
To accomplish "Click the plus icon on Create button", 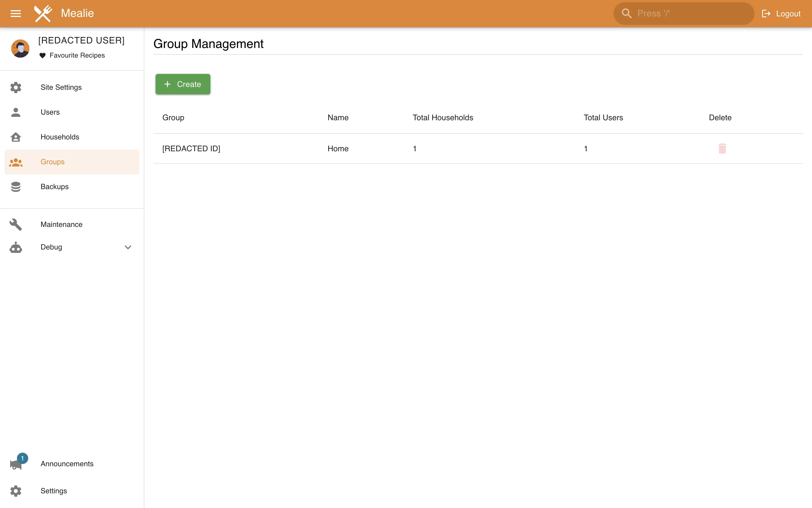I will 167,84.
